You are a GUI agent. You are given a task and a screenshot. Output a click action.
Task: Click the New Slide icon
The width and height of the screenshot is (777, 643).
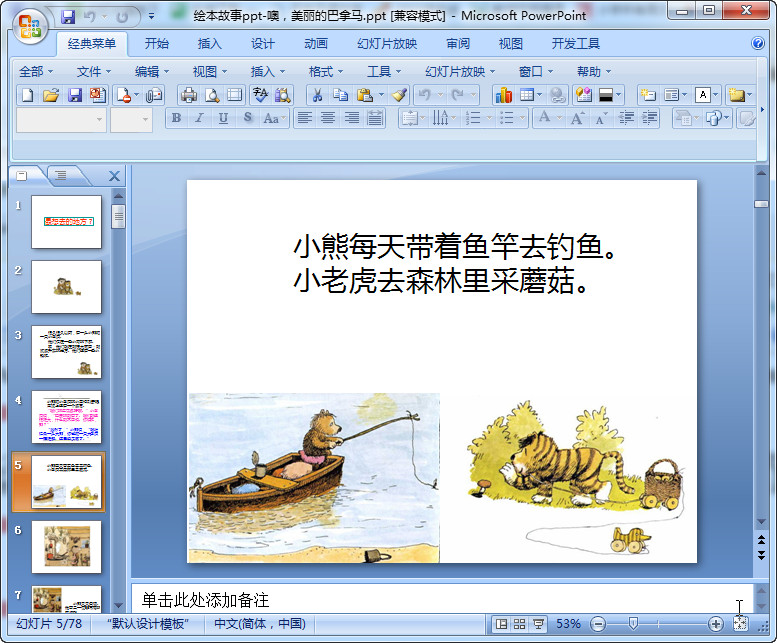tap(647, 95)
